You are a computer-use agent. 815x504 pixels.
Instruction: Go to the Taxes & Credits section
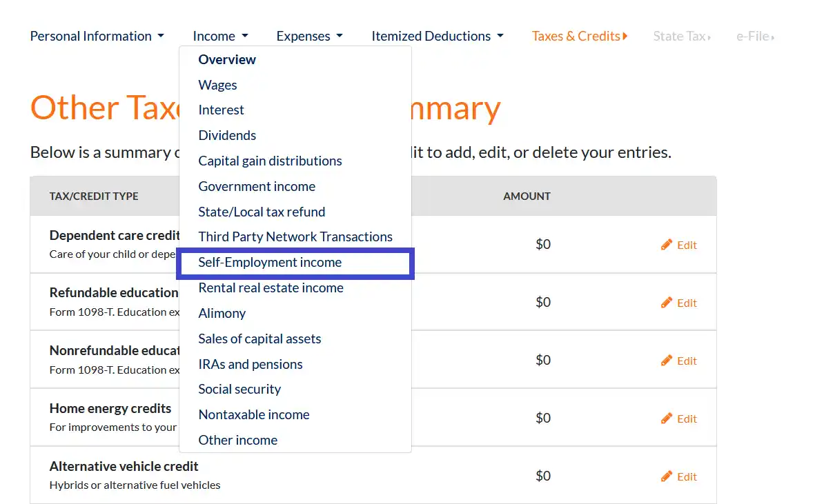579,36
